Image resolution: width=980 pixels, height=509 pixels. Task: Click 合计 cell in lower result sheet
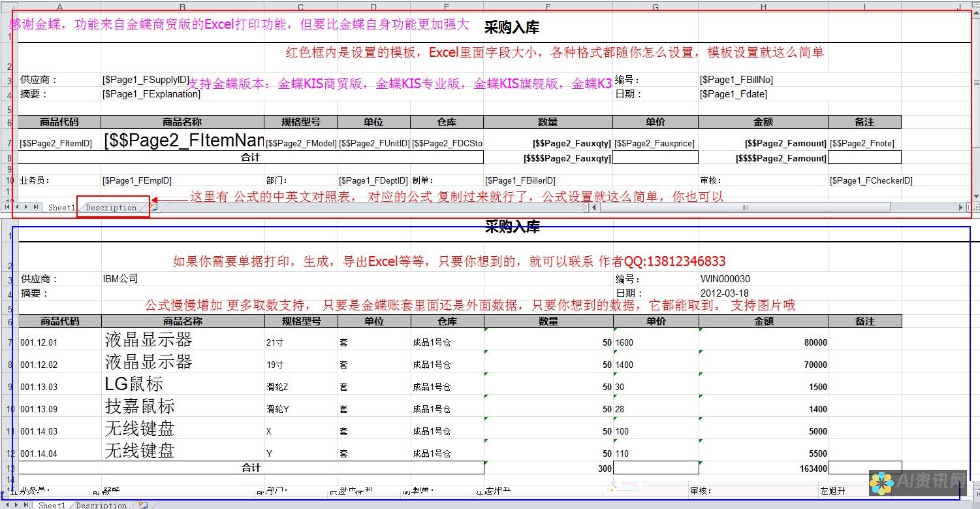point(251,468)
